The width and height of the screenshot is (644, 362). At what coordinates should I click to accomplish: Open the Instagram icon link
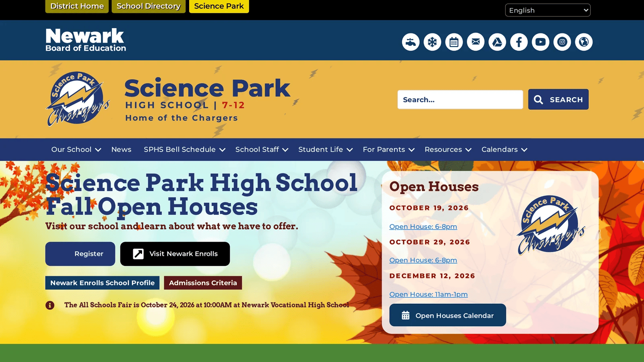coord(562,42)
